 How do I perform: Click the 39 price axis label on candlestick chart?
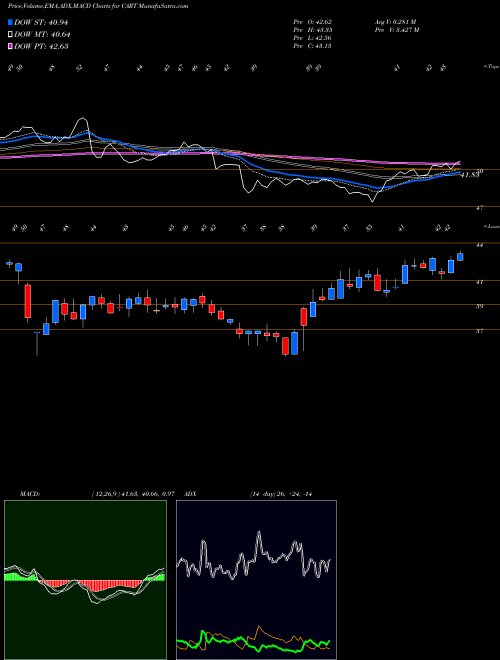(479, 306)
